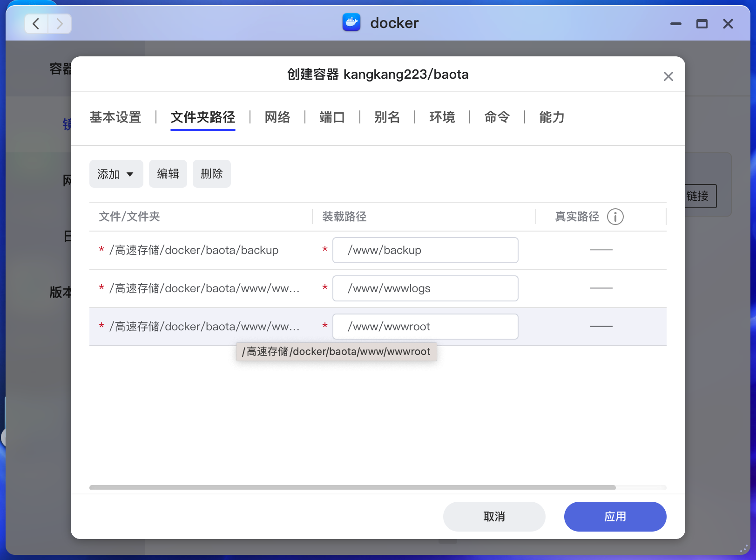Viewport: 756px width, 560px height.
Task: Expand the 添加 dropdown button
Action: pyautogui.click(x=116, y=174)
